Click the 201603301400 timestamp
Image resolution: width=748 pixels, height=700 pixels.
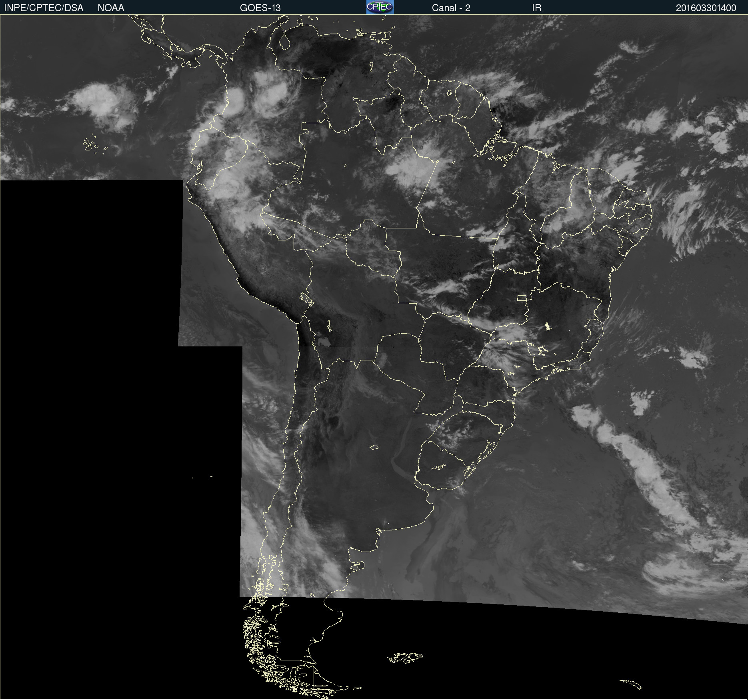pyautogui.click(x=706, y=8)
